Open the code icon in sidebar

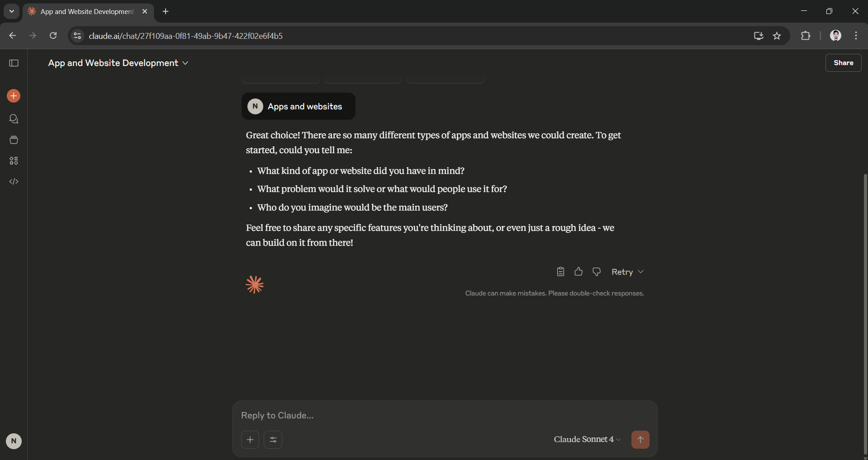click(x=14, y=181)
